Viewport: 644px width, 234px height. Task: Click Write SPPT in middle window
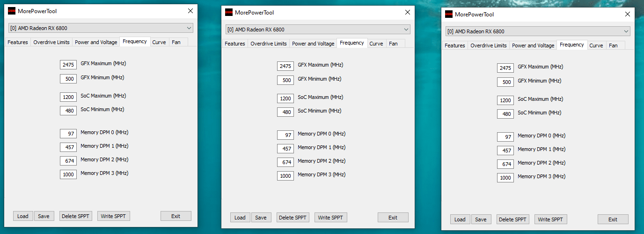331,217
